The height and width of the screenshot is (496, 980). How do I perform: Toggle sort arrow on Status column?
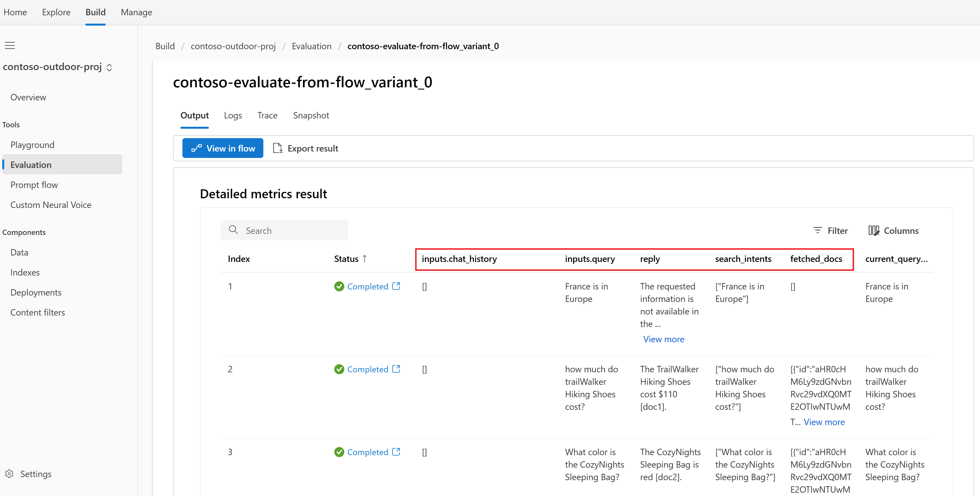point(365,259)
